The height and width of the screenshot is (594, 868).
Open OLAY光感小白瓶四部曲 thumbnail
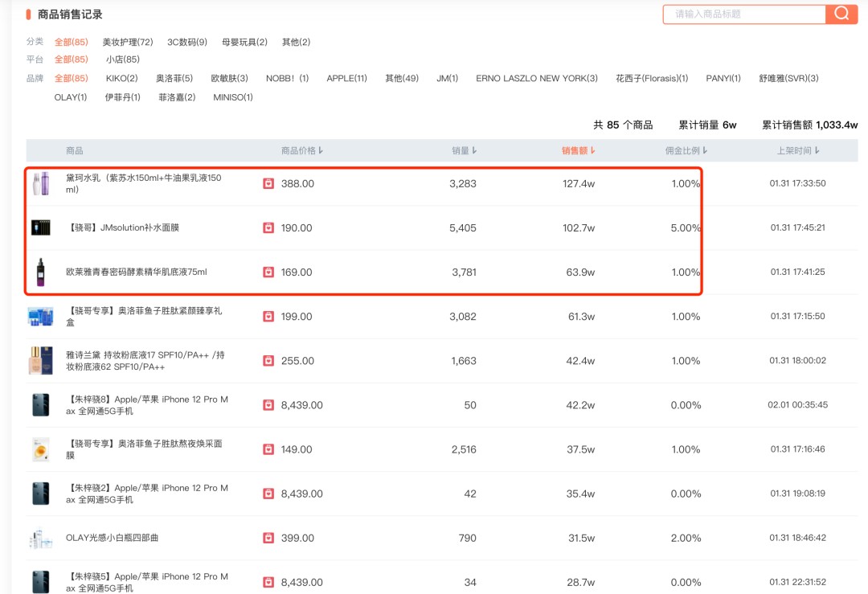(x=41, y=538)
